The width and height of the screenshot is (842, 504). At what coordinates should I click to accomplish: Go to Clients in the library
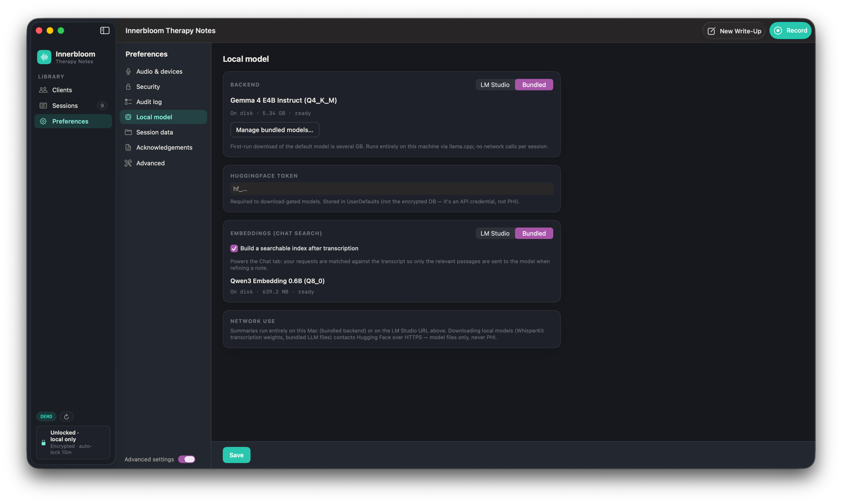pyautogui.click(x=73, y=90)
